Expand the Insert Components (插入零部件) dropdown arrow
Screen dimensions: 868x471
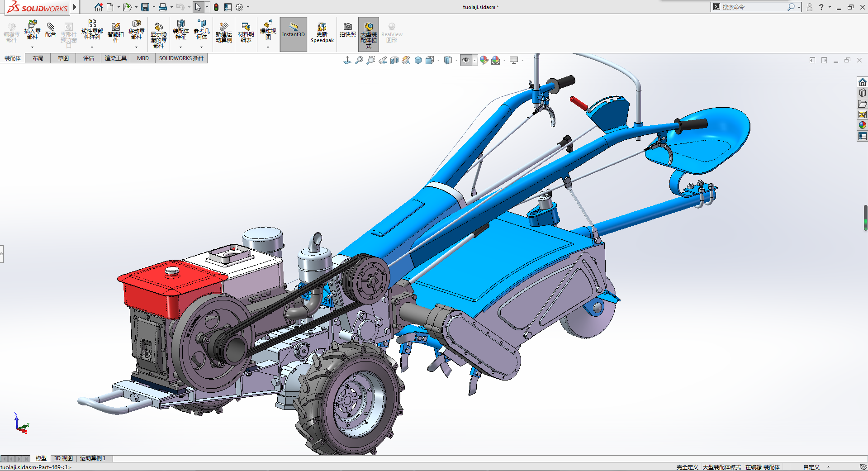click(32, 48)
